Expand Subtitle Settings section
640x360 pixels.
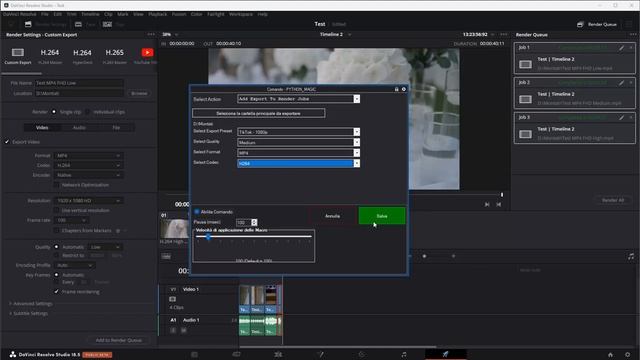tap(29, 313)
